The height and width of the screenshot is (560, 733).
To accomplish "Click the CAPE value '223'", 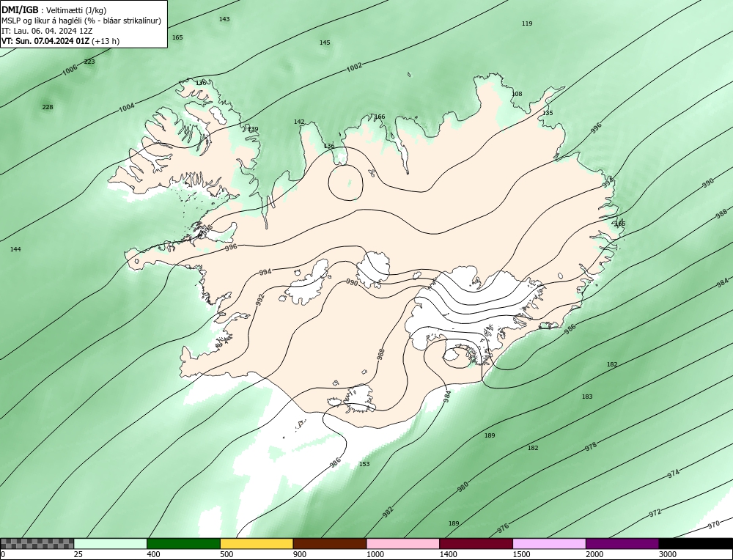I will click(89, 62).
